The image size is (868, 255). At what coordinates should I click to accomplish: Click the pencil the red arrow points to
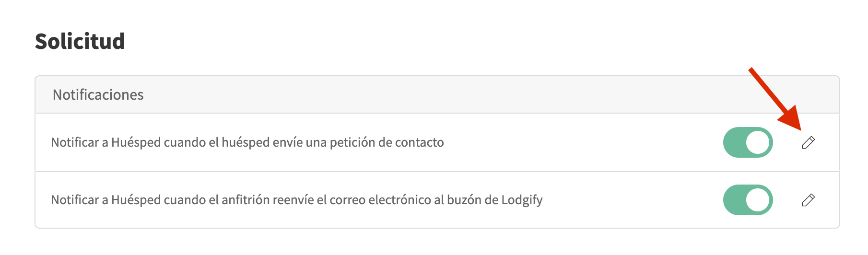click(x=808, y=142)
